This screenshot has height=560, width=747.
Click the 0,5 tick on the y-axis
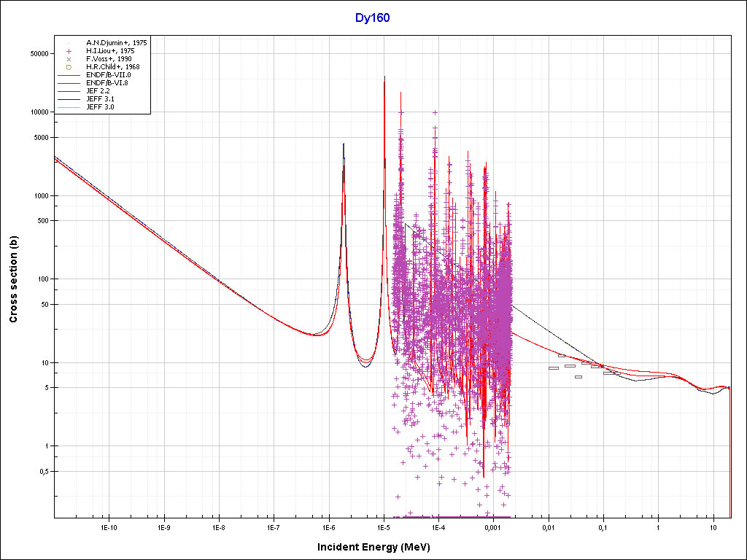42,472
